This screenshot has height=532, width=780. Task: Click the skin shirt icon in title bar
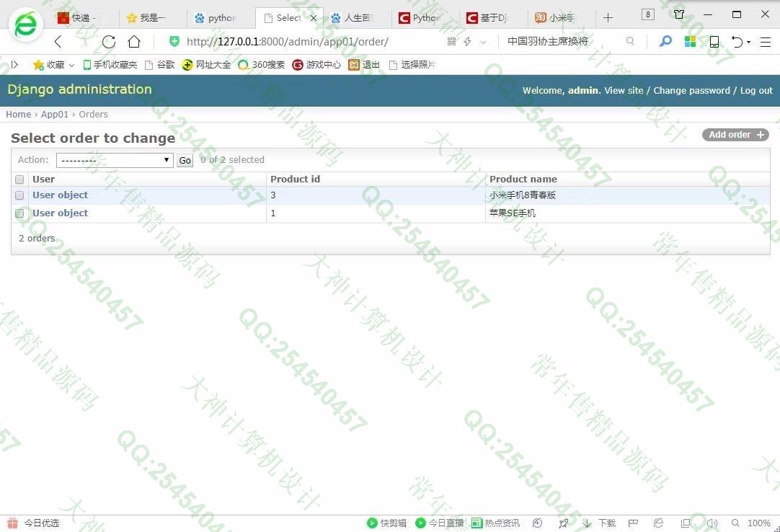point(679,14)
